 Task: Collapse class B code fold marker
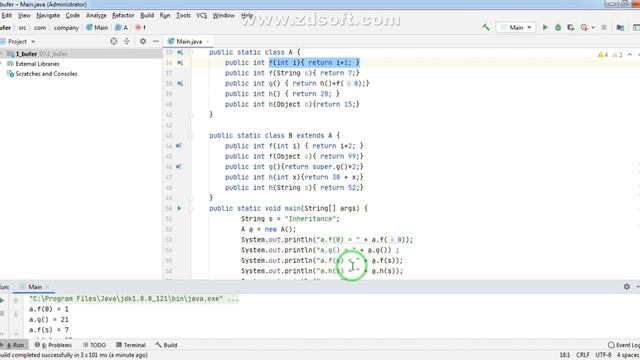[191, 136]
